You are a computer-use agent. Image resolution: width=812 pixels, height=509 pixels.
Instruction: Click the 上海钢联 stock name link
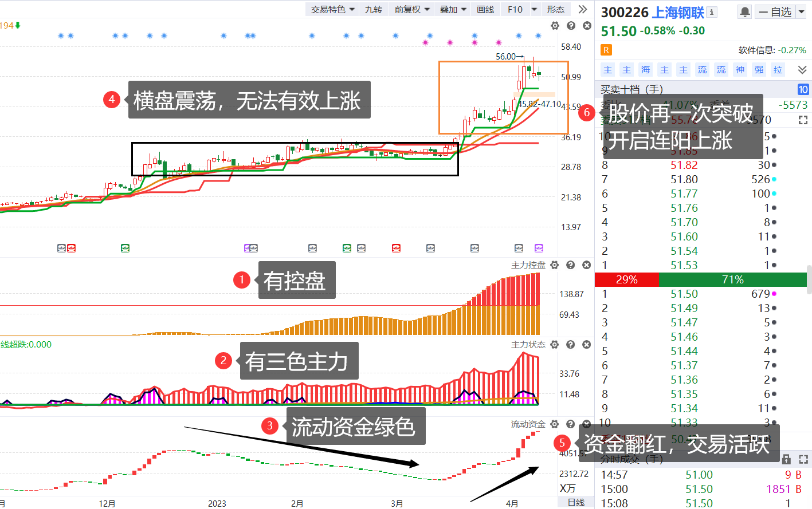pyautogui.click(x=678, y=13)
